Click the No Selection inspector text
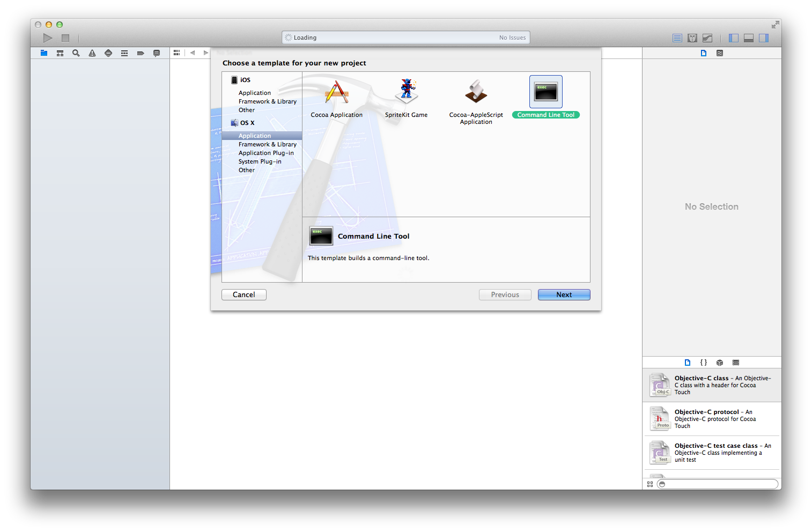The image size is (812, 532). [x=712, y=207]
